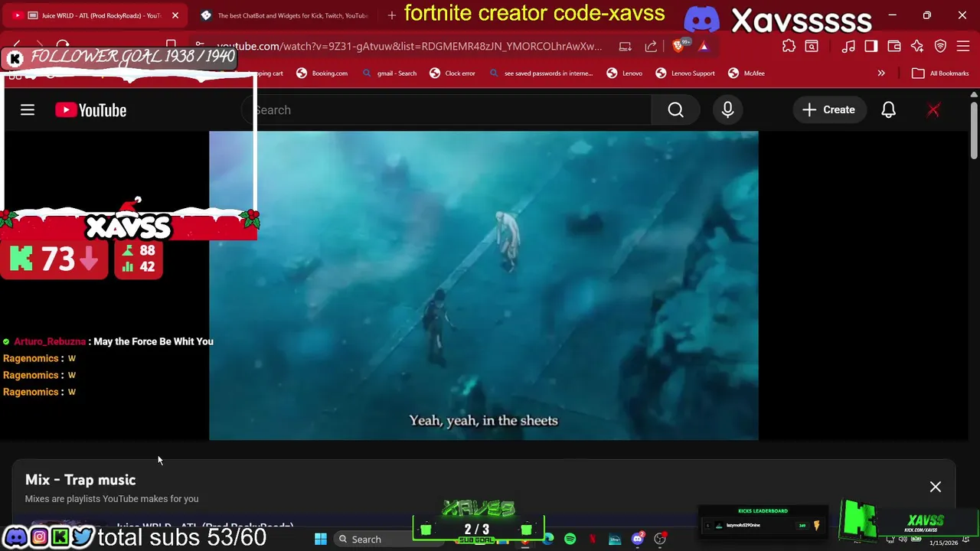Expand hidden bookmarks with double chevron
Viewport: 980px width, 551px height.
[881, 73]
